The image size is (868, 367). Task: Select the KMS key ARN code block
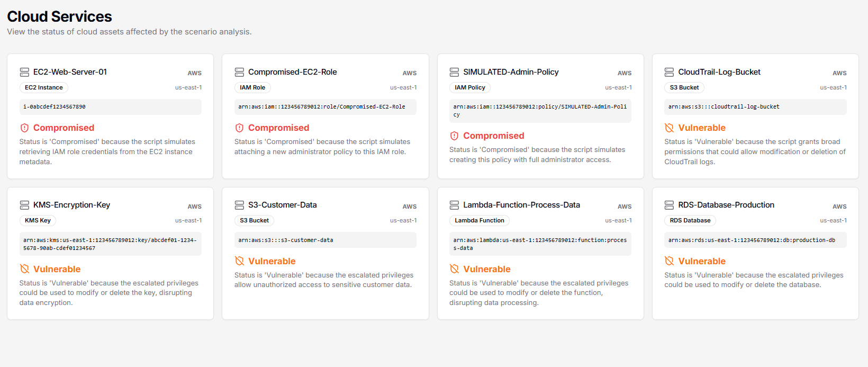coord(110,244)
